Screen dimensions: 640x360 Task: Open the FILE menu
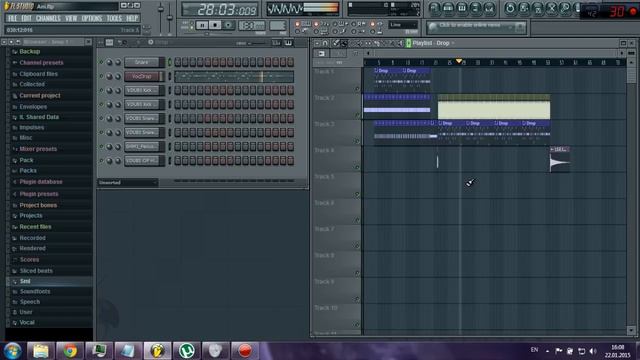click(13, 18)
